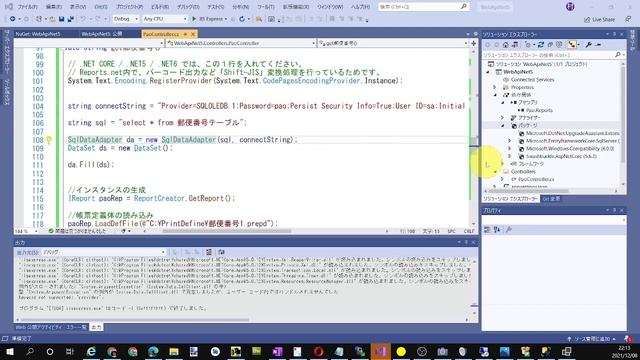Open IIS Express launch target dropdown arrow
This screenshot has height=360, width=640.
pyautogui.click(x=226, y=19)
